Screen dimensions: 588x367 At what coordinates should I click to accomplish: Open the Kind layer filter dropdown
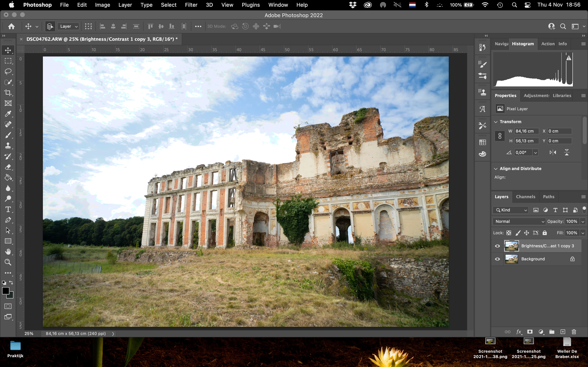coord(511,210)
